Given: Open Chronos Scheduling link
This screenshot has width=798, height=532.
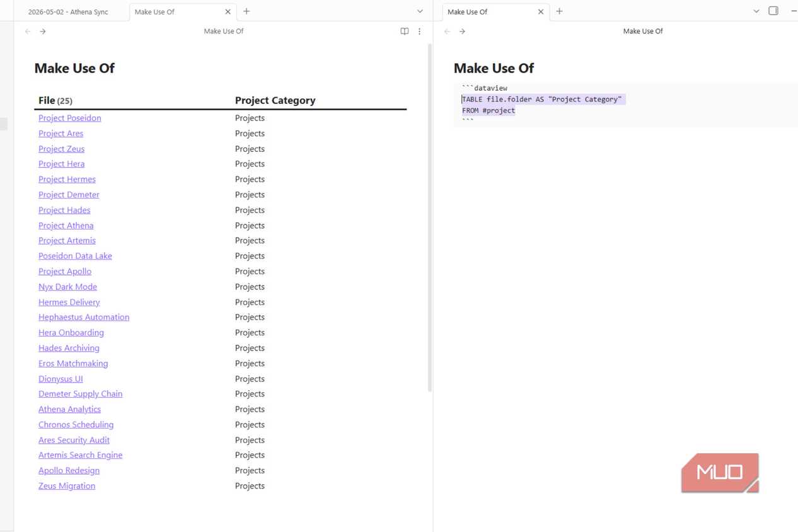Looking at the screenshot, I should pyautogui.click(x=76, y=425).
